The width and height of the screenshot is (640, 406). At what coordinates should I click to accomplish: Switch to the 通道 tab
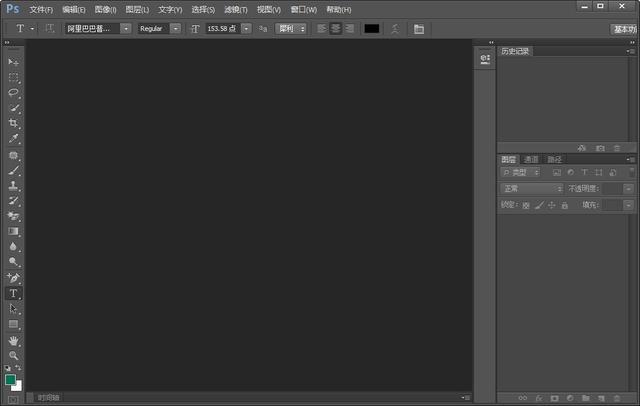(x=531, y=160)
